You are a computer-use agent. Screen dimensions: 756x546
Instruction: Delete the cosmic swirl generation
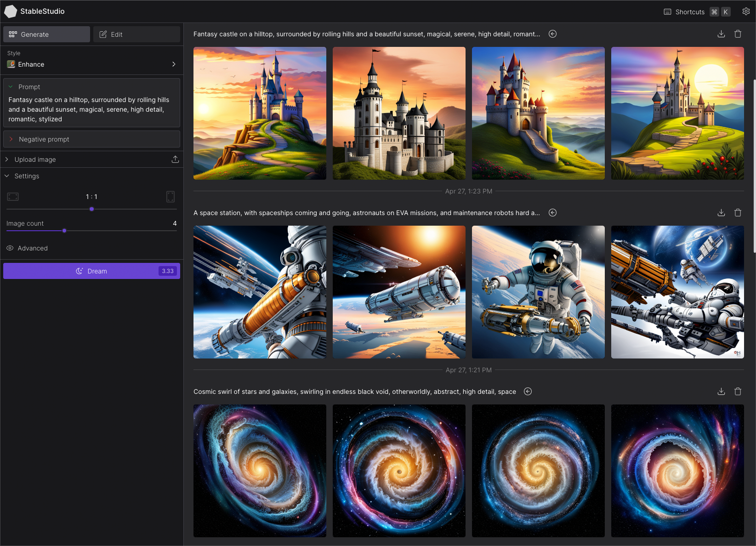tap(738, 391)
